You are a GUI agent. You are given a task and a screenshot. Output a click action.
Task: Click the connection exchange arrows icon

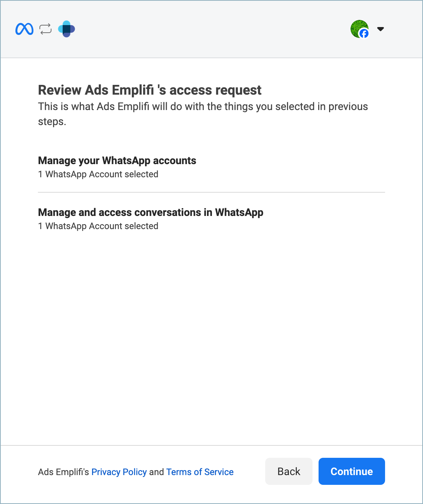(x=45, y=29)
